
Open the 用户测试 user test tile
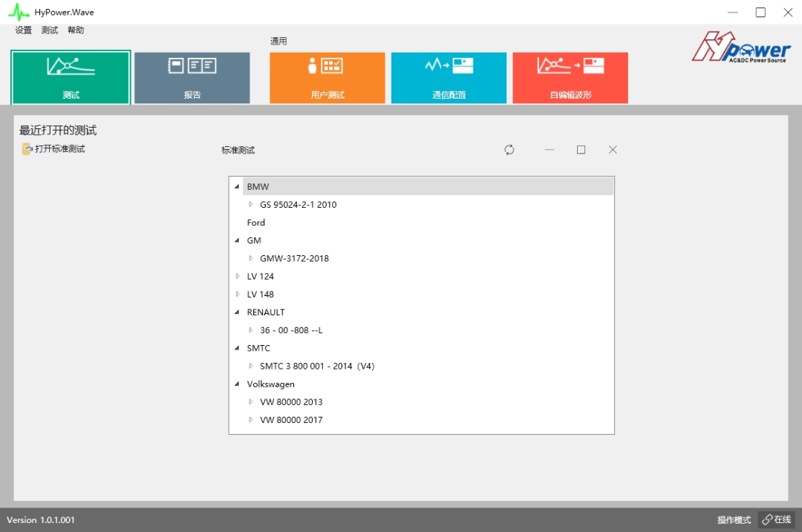(327, 78)
